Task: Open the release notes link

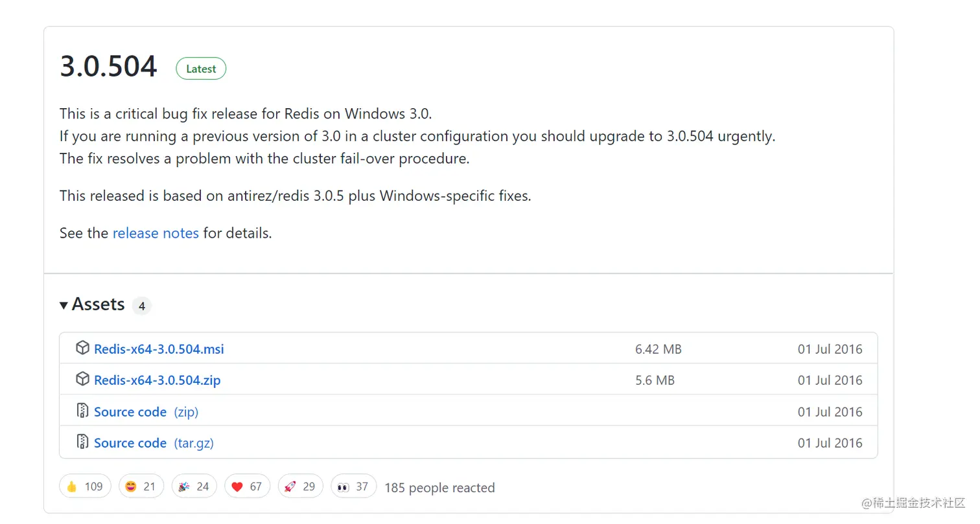Action: tap(156, 233)
